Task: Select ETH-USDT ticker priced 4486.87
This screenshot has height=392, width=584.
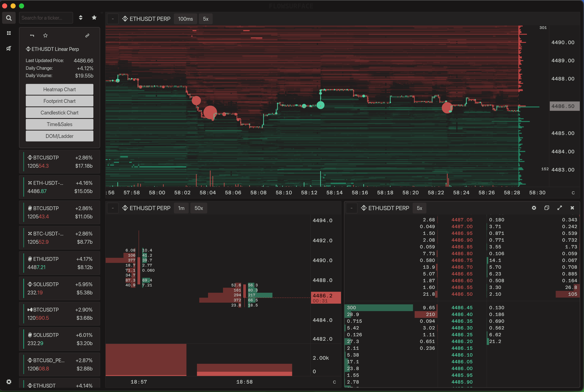Action: 60,187
